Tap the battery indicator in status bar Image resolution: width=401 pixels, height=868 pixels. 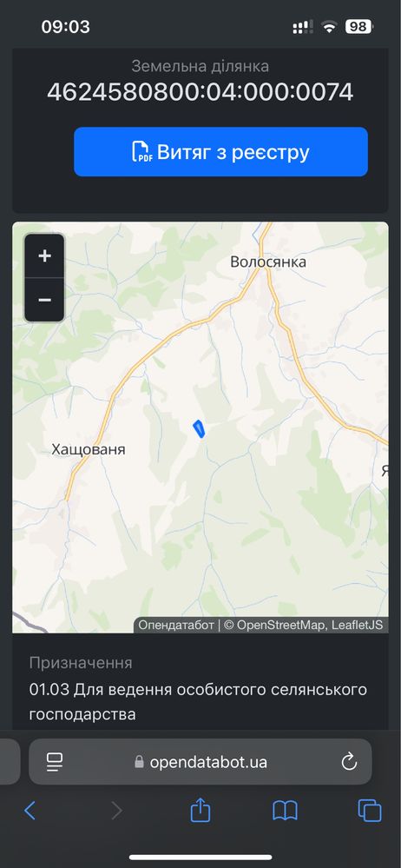click(359, 27)
